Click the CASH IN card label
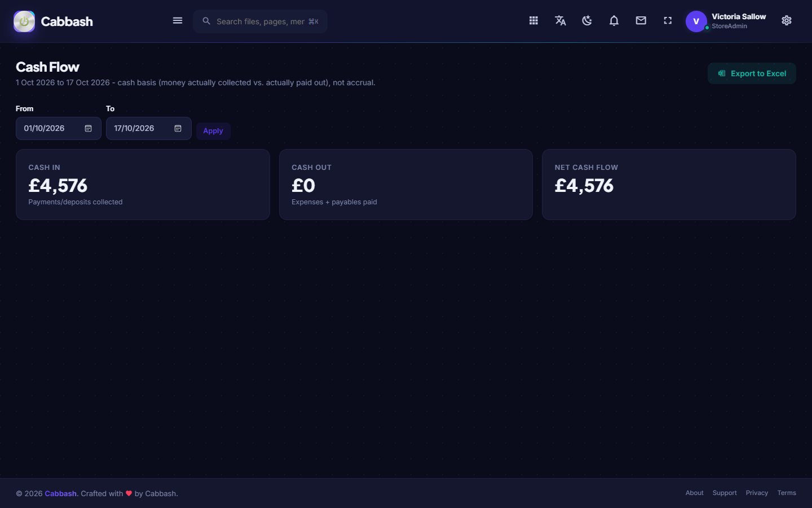The width and height of the screenshot is (812, 508). coord(44,168)
